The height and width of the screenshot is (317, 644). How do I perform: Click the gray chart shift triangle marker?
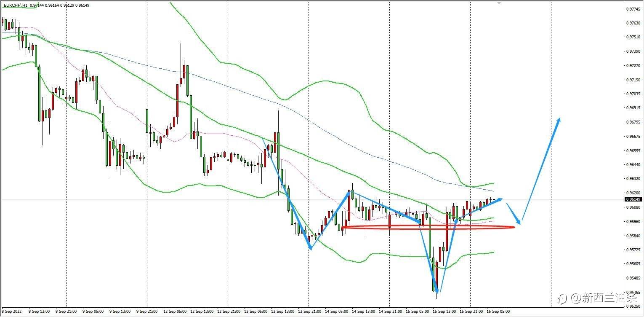(499, 2)
